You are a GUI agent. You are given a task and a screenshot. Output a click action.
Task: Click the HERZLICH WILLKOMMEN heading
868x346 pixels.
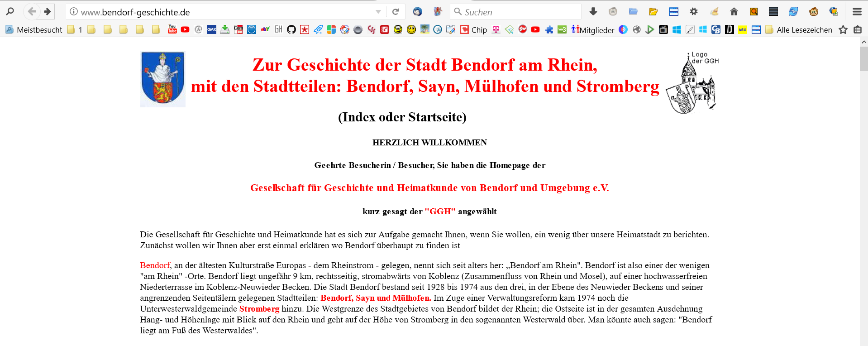429,142
